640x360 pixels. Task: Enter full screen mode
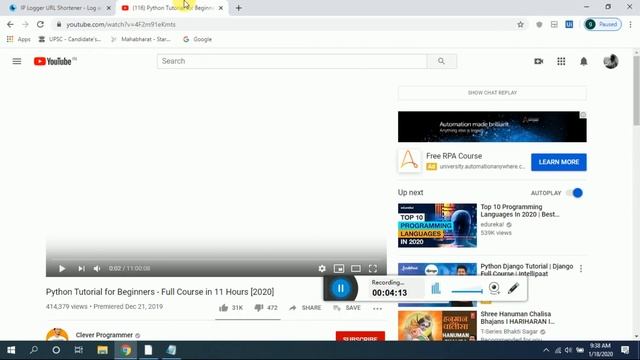(373, 269)
